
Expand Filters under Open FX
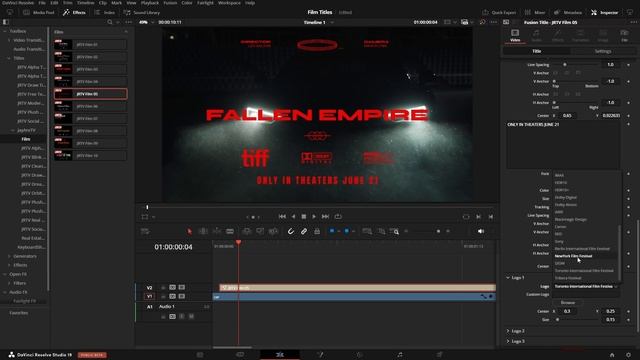click(x=9, y=283)
